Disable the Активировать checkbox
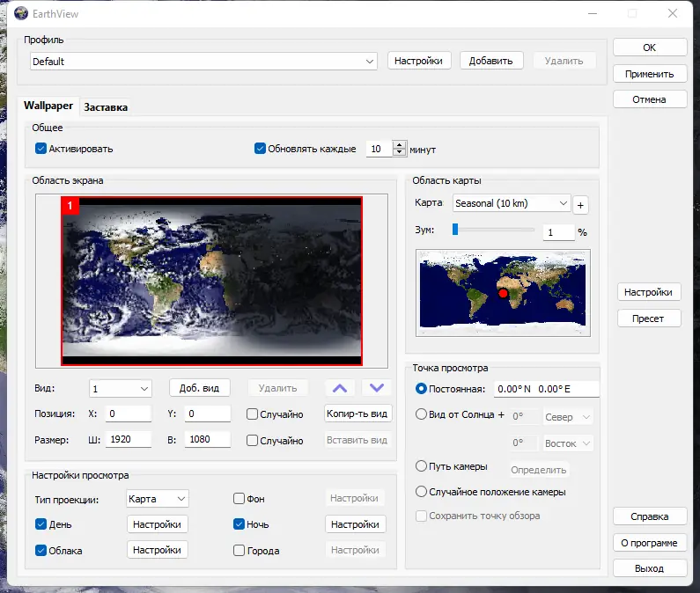 [41, 149]
